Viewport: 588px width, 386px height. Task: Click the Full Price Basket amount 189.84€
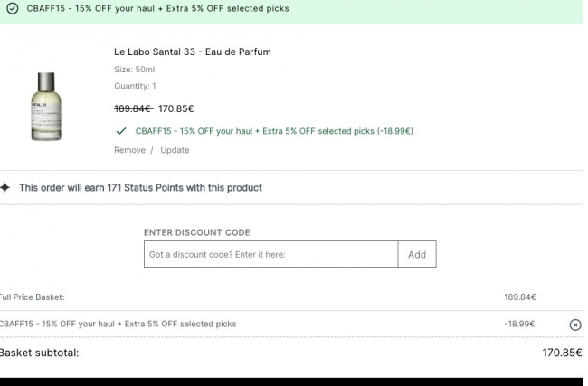pos(520,297)
